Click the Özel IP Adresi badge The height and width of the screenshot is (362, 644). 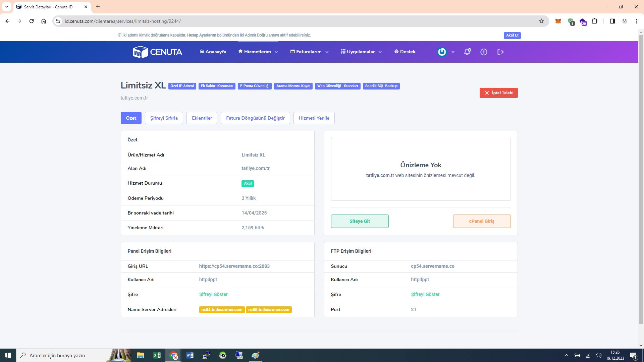click(x=182, y=86)
